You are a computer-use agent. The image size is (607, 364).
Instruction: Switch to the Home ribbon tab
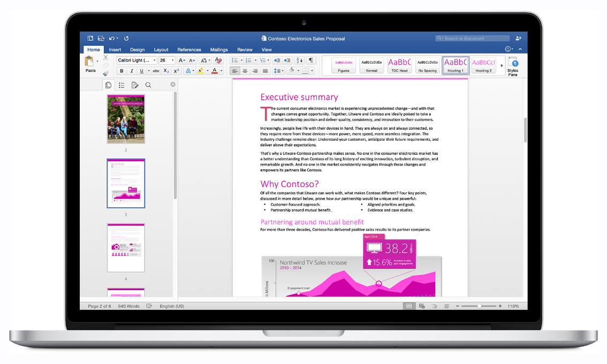click(93, 50)
